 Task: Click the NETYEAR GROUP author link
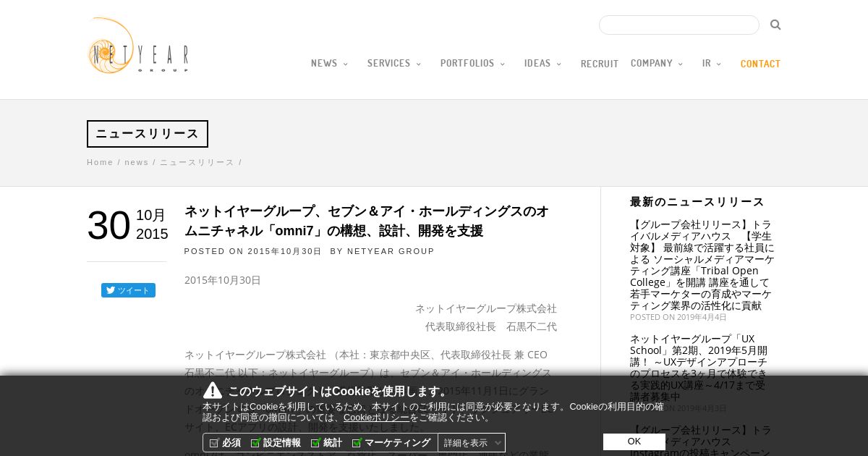click(x=391, y=251)
